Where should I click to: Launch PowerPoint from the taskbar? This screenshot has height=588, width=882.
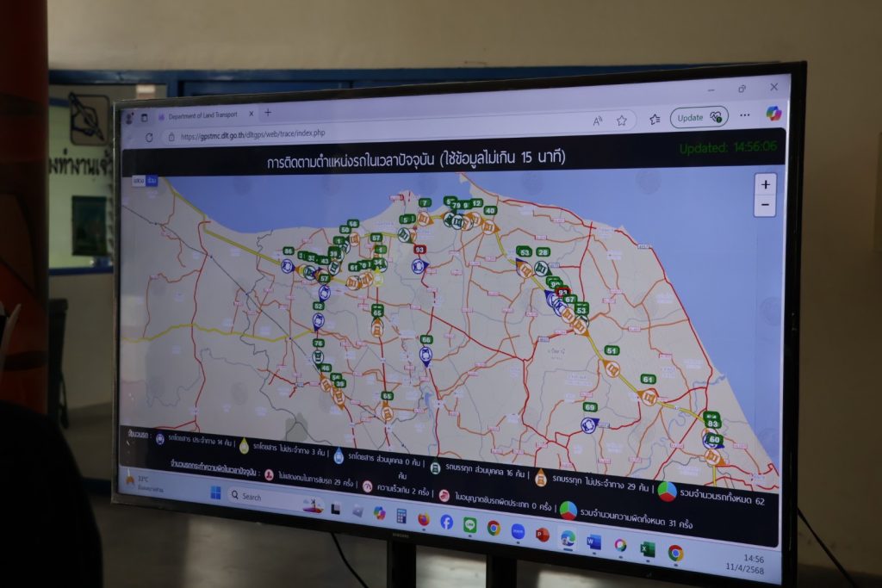tap(542, 535)
